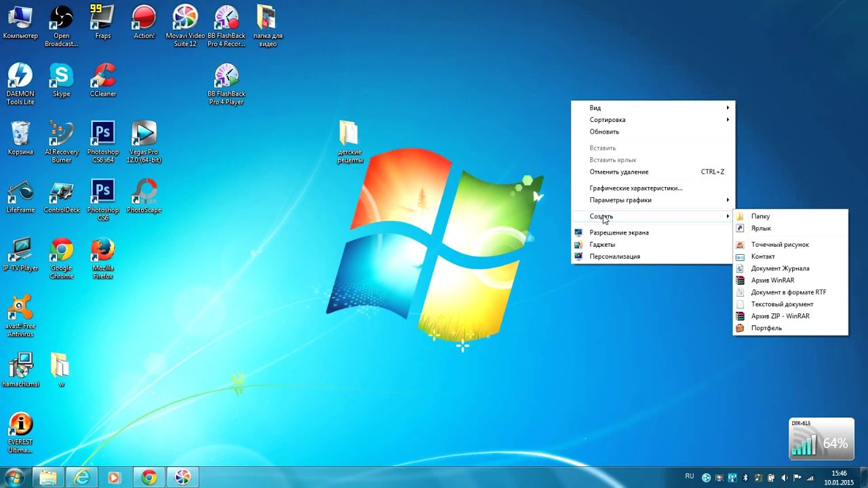Create a Документ в формате RTF

tap(791, 293)
